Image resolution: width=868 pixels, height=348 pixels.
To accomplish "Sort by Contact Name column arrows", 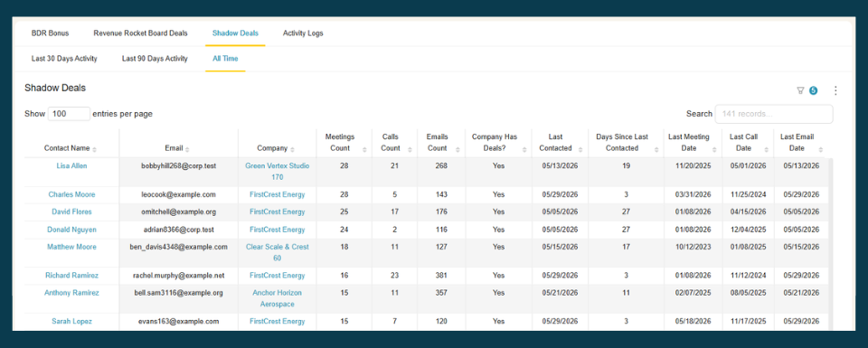I will point(95,149).
